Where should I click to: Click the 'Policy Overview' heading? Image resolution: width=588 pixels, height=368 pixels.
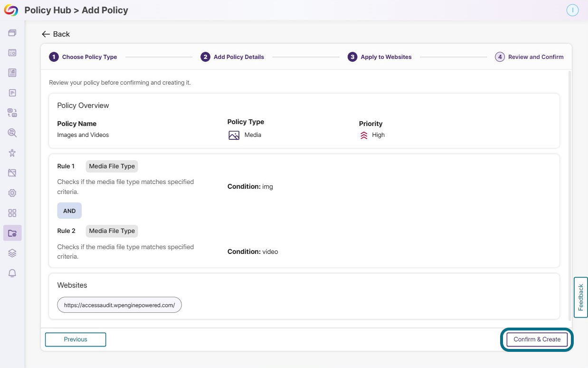[x=83, y=106]
